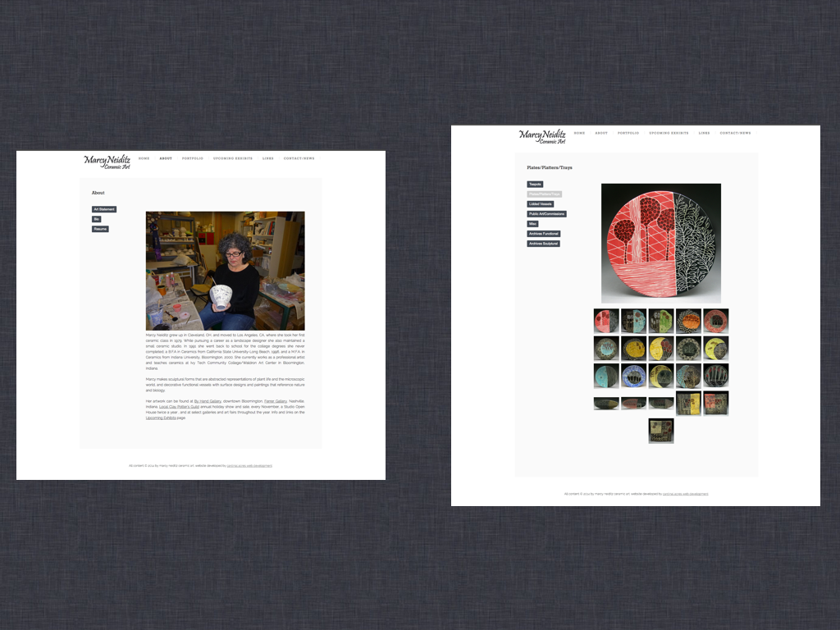The width and height of the screenshot is (840, 630).
Task: Open the Bio section button
Action: click(96, 219)
